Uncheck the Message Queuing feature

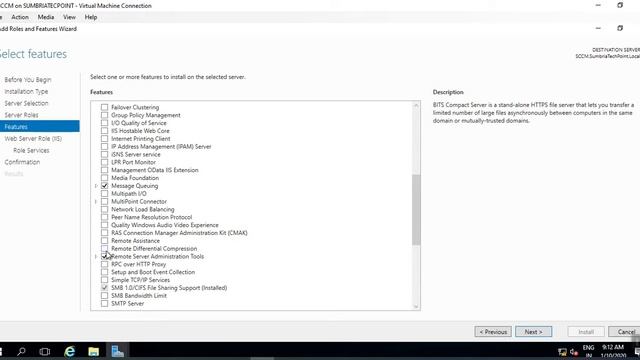(x=104, y=186)
